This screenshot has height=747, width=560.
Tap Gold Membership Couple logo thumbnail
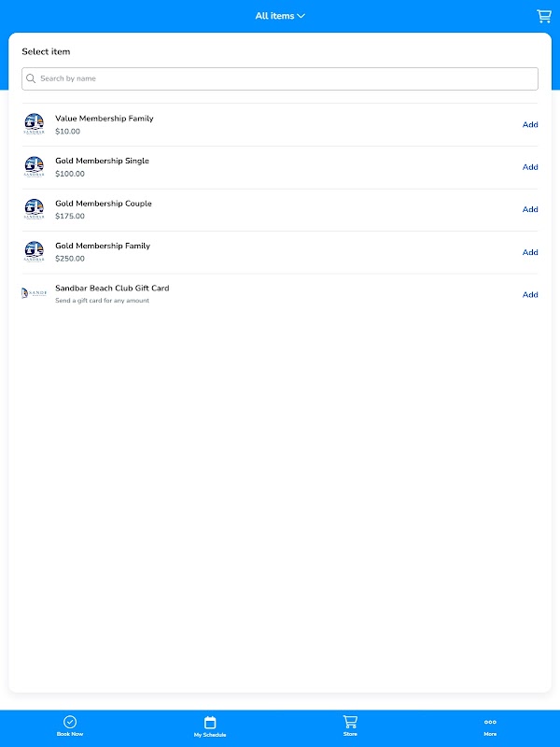(x=34, y=209)
